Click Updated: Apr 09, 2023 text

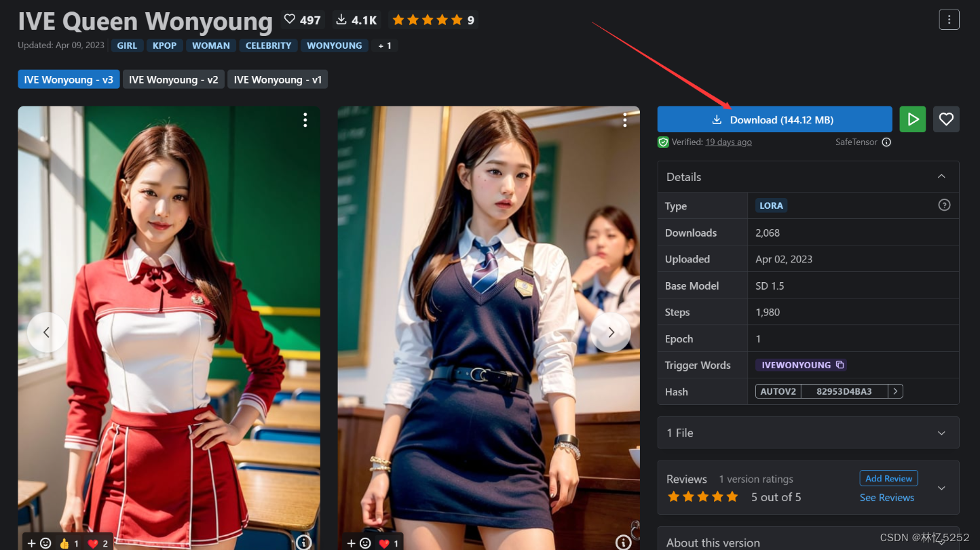tap(61, 45)
